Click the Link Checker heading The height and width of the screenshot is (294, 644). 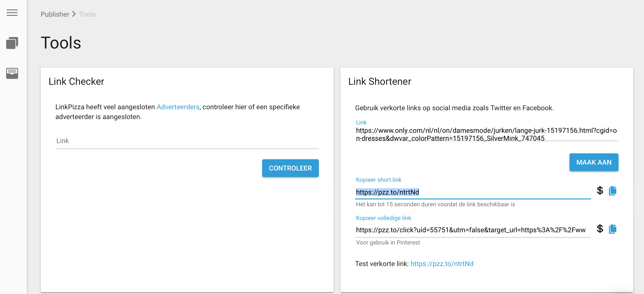point(76,82)
